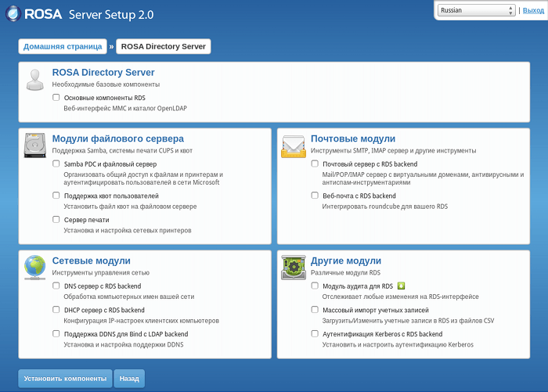Check DHCP сервер с RDS backend
This screenshot has height=392, width=548.
pyautogui.click(x=56, y=310)
